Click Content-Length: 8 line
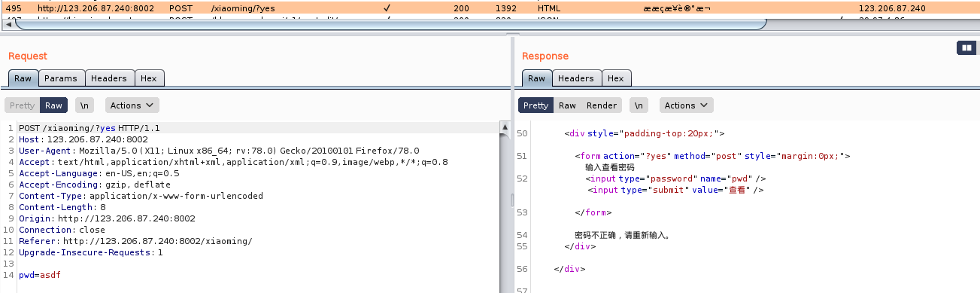980x293 pixels. click(x=62, y=207)
